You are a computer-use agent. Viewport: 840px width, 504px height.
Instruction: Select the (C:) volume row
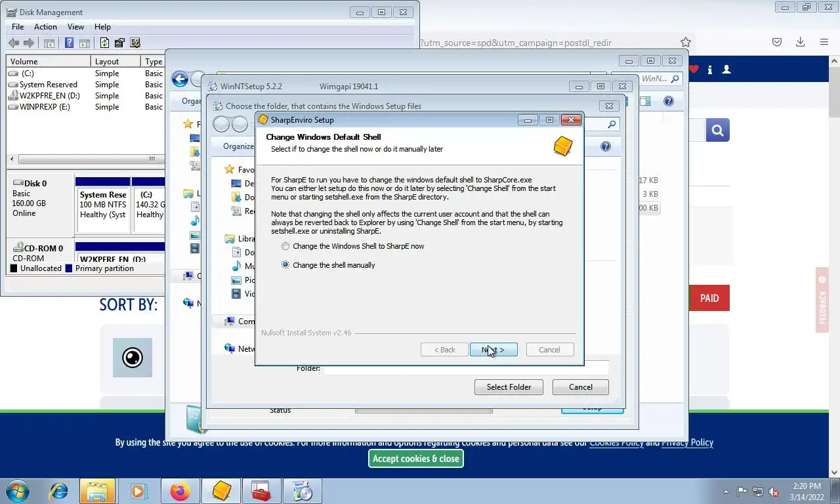pos(85,73)
